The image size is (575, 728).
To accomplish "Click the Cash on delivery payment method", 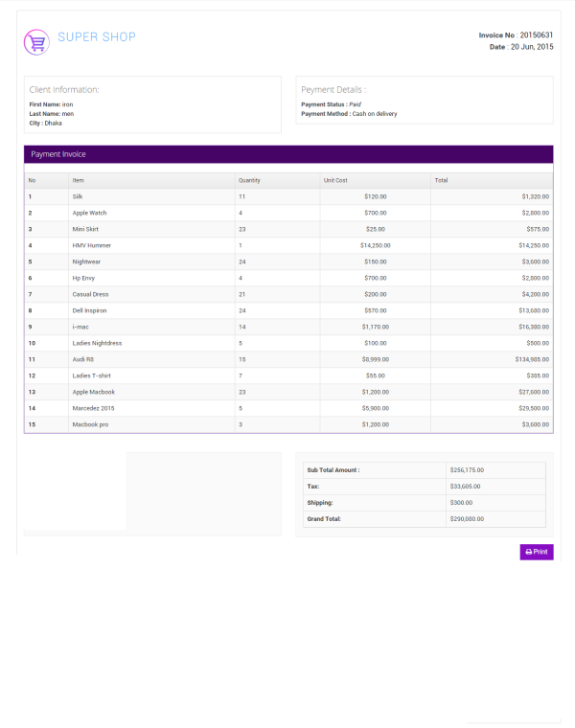I will [x=375, y=114].
